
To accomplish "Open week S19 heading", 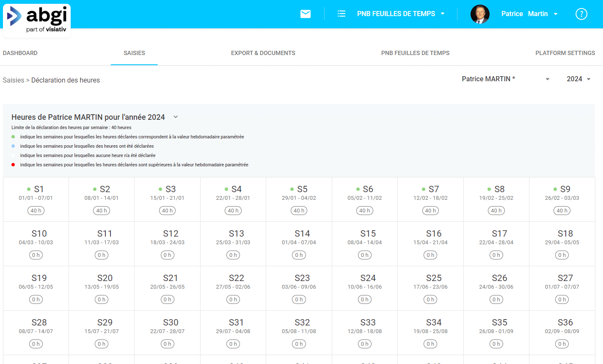I will [x=39, y=278].
